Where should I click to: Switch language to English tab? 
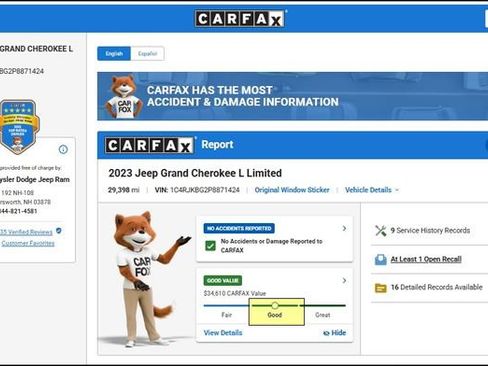pos(114,54)
